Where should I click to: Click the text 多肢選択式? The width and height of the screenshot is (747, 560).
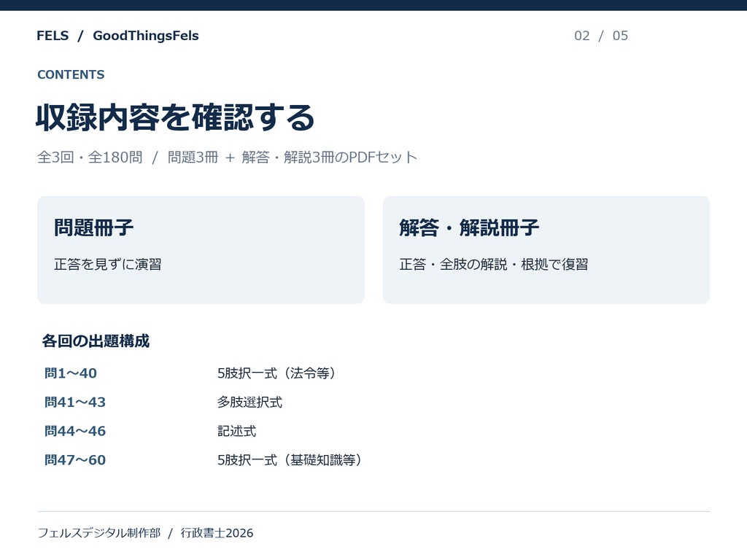tap(249, 402)
